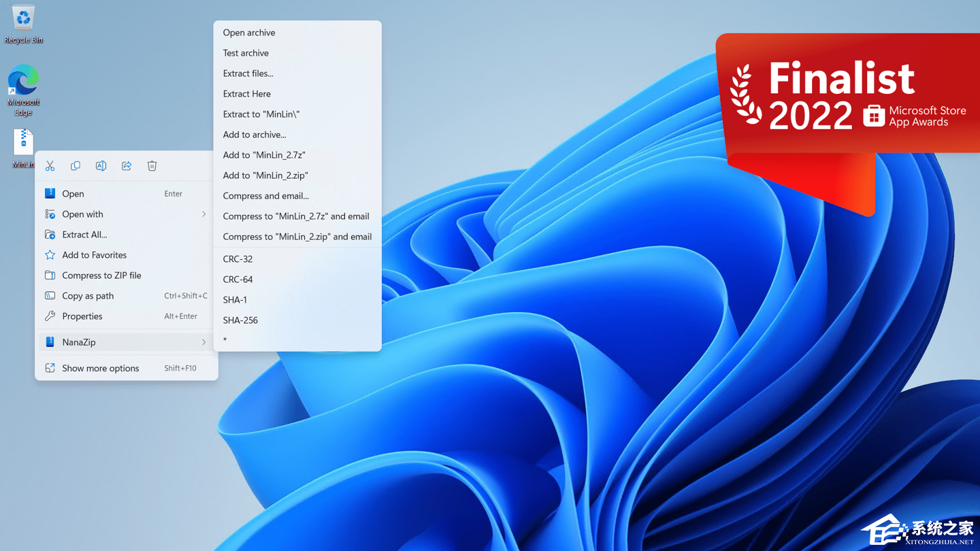Calculate SHA-1 hash
This screenshot has width=980, height=551.
point(297,300)
